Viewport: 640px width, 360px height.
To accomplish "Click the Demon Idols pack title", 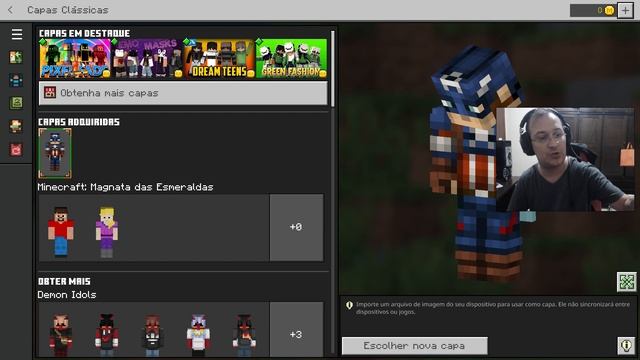I will click(x=67, y=295).
